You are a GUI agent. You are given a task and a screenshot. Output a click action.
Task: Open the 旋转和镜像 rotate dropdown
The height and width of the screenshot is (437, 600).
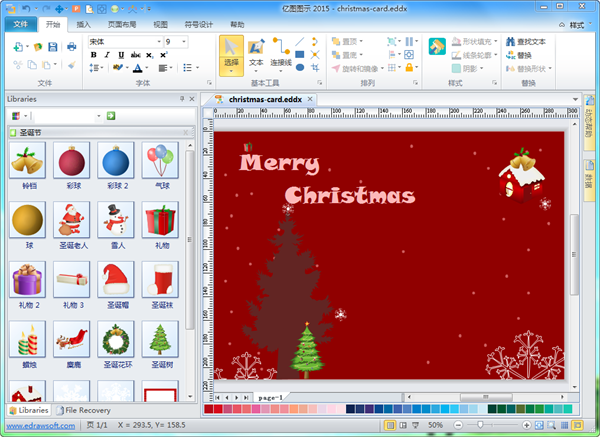pyautogui.click(x=382, y=68)
